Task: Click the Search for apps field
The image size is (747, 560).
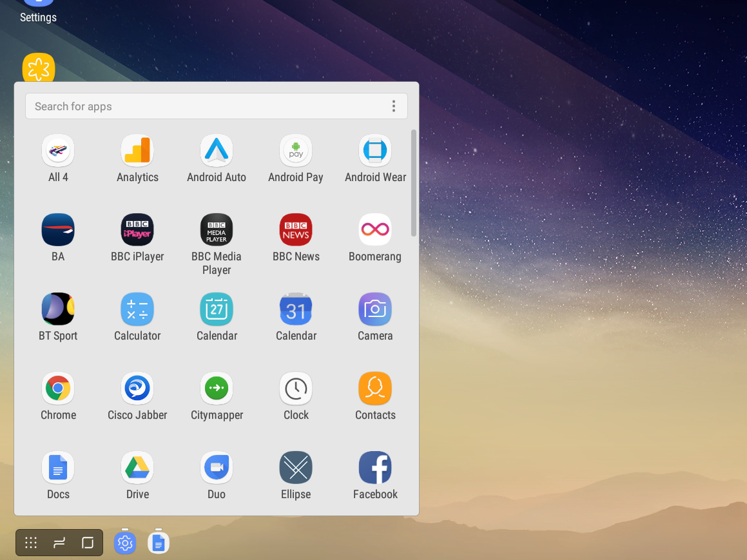Action: 217,106
